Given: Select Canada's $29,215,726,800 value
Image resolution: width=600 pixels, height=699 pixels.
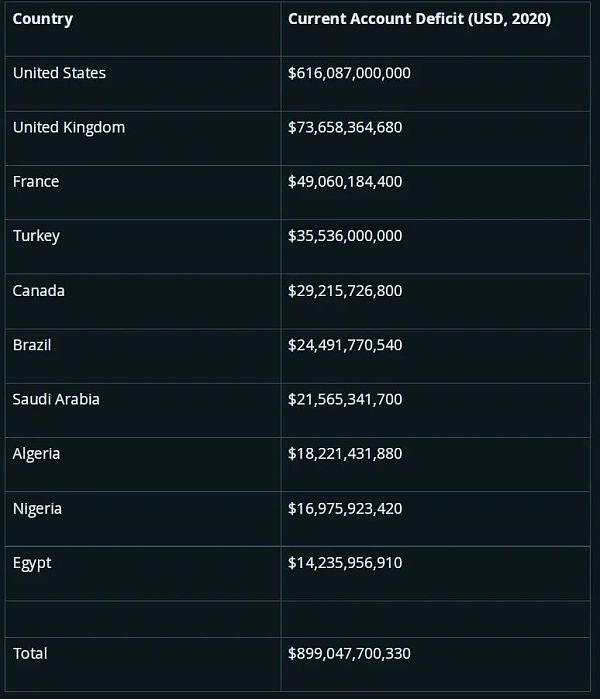Looking at the screenshot, I should pos(345,291).
